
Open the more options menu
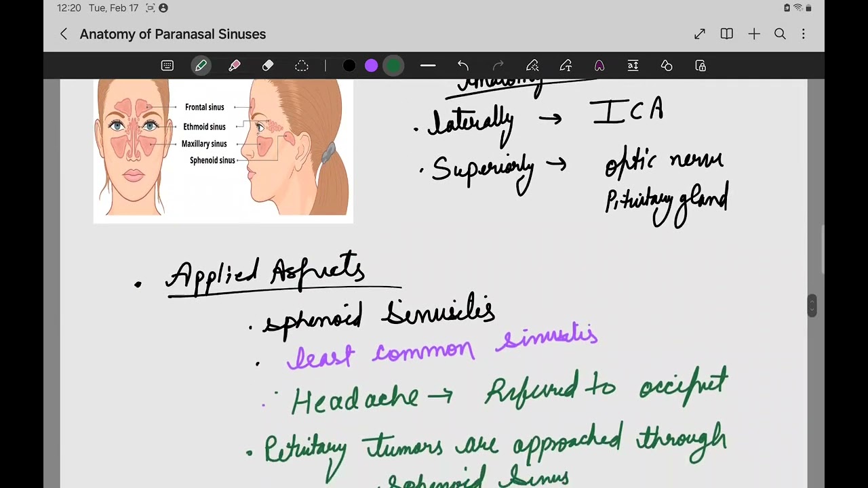[x=804, y=34]
